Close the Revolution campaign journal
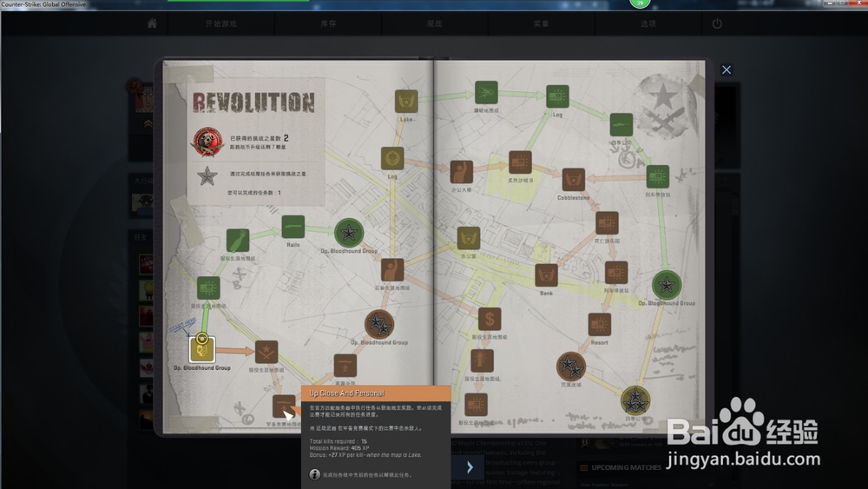Image resolution: width=868 pixels, height=489 pixels. (x=727, y=69)
